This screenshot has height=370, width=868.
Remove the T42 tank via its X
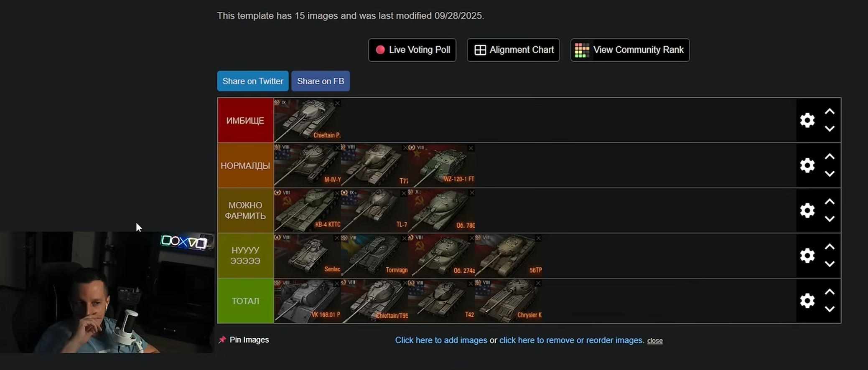tap(471, 283)
